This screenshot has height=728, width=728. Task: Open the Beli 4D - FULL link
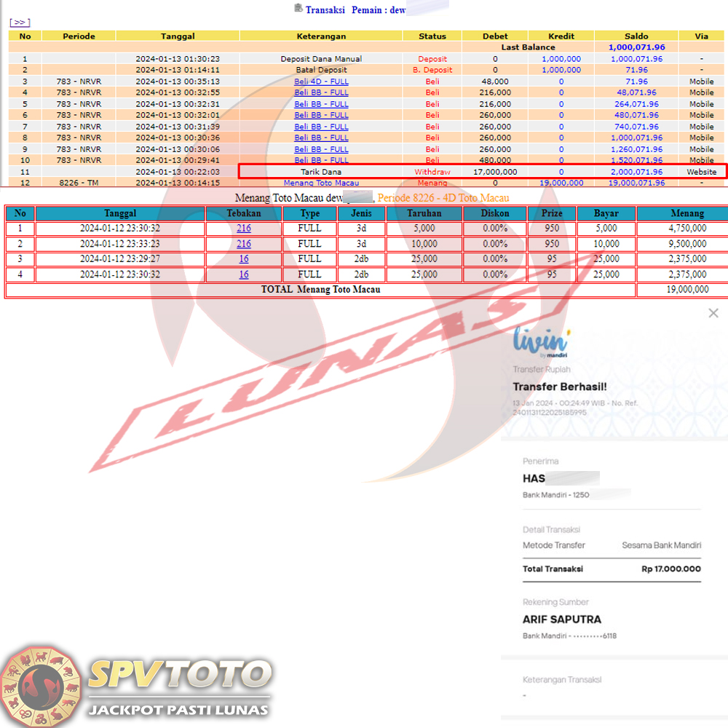point(321,82)
